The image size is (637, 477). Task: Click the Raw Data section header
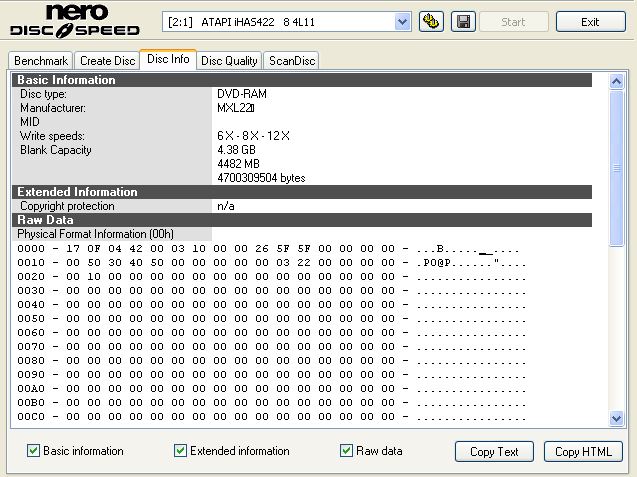302,220
